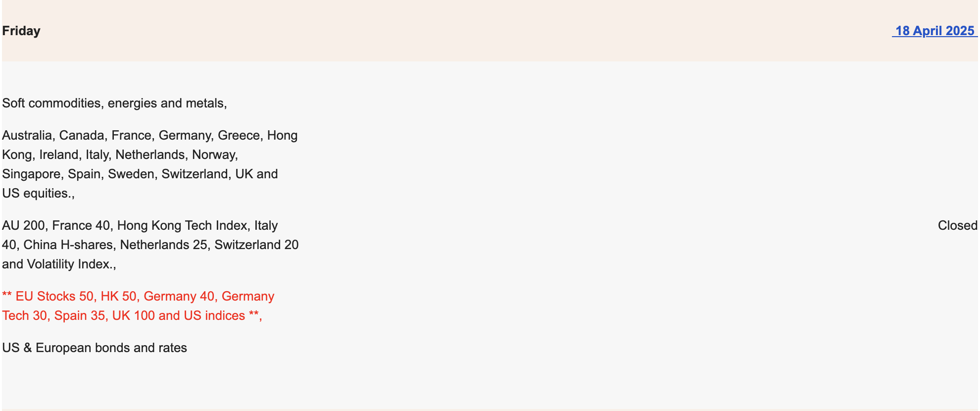Click the 'China H-shares' text
The height and width of the screenshot is (411, 980).
coord(68,245)
